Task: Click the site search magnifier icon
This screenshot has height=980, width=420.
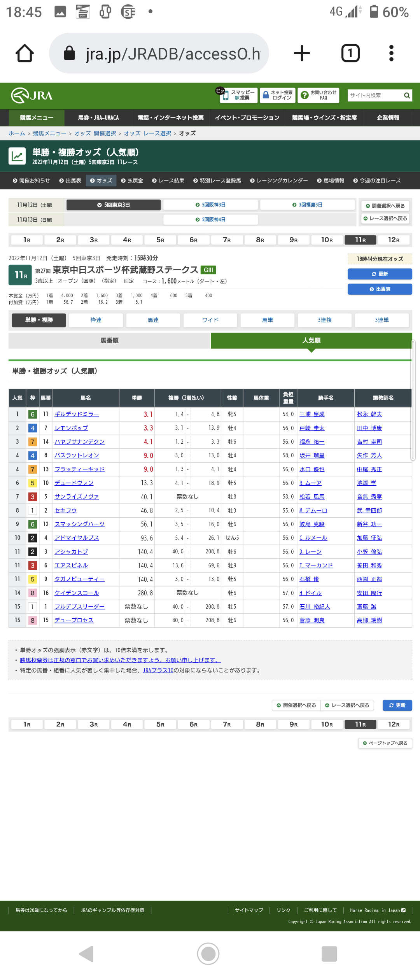Action: click(407, 95)
